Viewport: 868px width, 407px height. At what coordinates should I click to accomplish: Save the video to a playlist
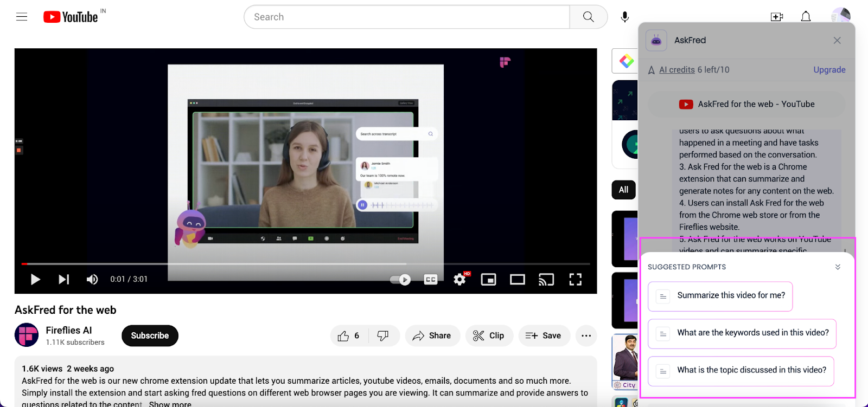[544, 336]
